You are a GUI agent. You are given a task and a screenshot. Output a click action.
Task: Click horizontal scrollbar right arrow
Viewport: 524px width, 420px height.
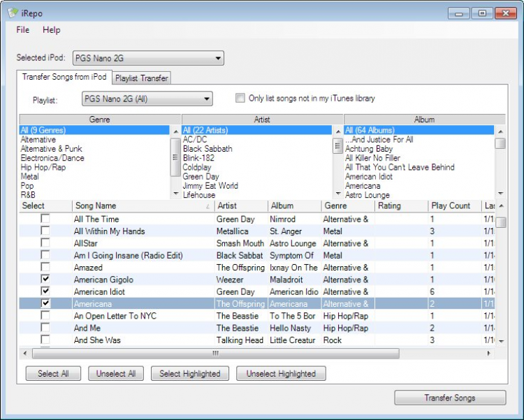click(489, 353)
